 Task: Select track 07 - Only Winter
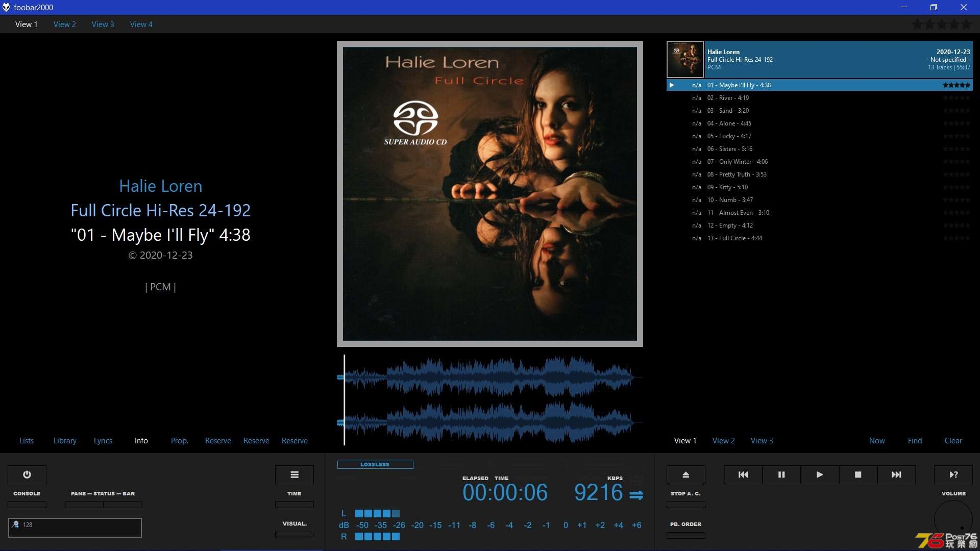[820, 162]
